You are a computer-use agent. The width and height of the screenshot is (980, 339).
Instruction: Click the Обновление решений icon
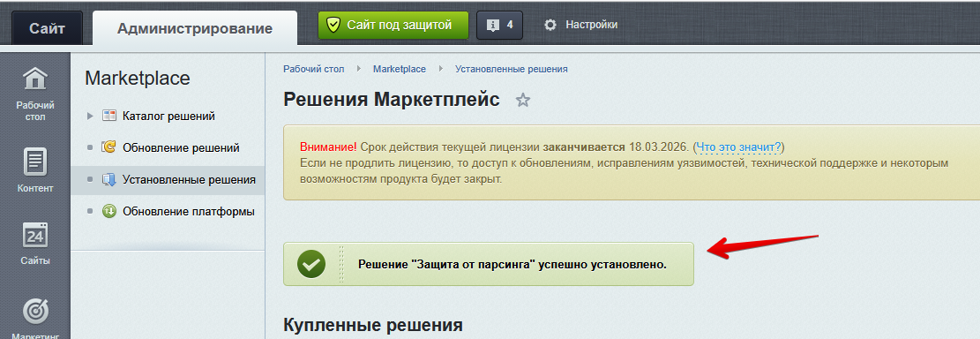(109, 147)
